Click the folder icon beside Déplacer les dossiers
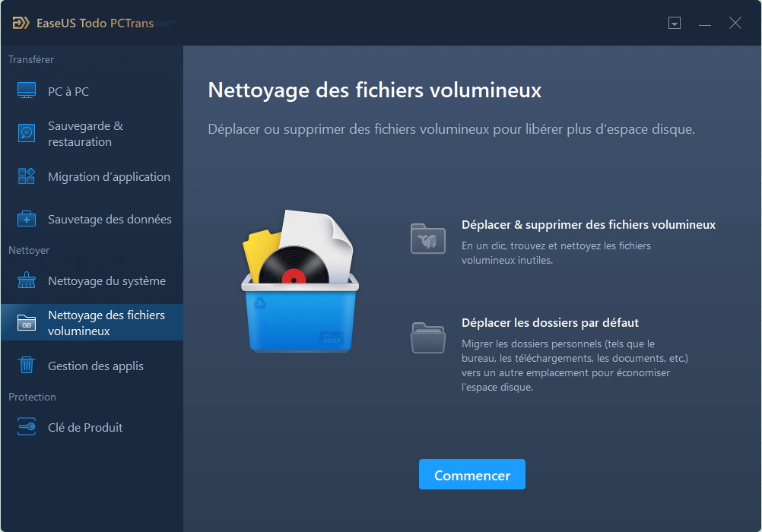The height and width of the screenshot is (532, 762). pos(427,337)
